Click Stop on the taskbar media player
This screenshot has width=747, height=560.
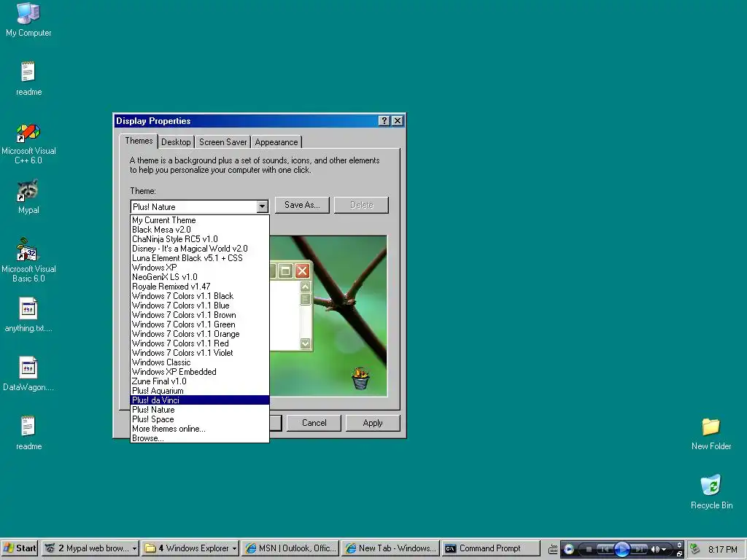click(x=589, y=550)
